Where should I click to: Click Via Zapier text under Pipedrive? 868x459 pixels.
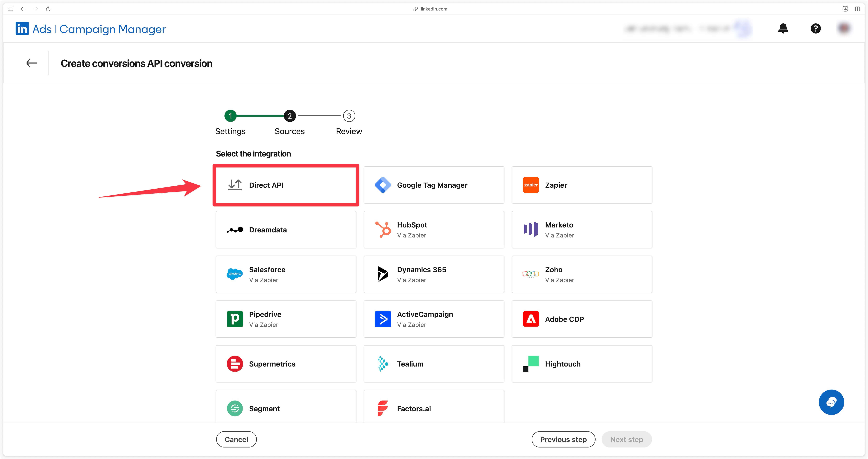coord(263,325)
